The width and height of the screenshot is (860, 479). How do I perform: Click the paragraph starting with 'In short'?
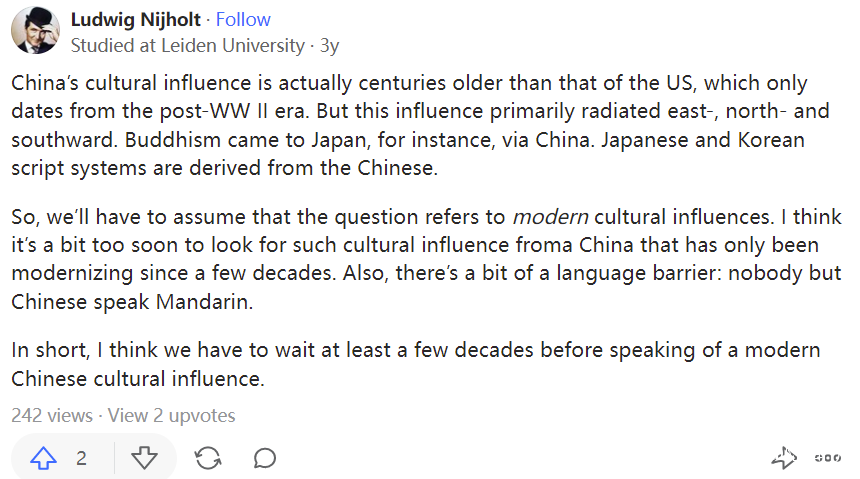415,364
